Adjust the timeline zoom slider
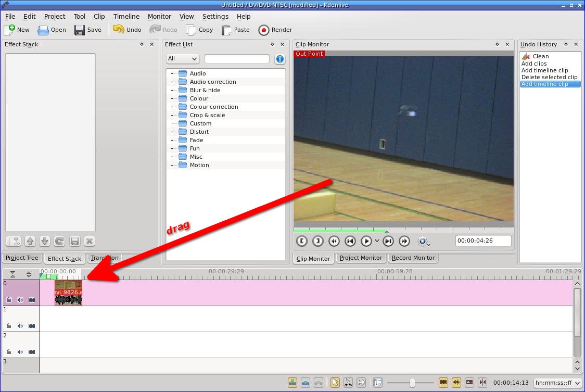 coord(412,383)
